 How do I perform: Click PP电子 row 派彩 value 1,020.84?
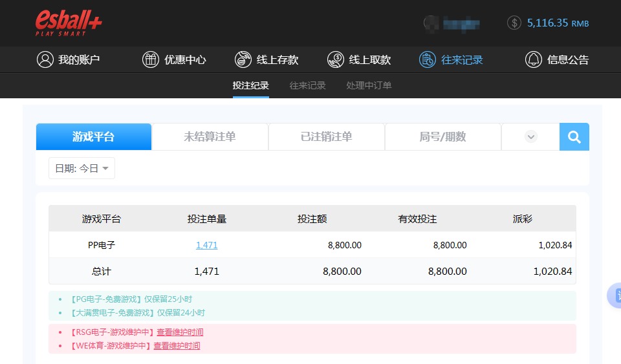tap(555, 245)
